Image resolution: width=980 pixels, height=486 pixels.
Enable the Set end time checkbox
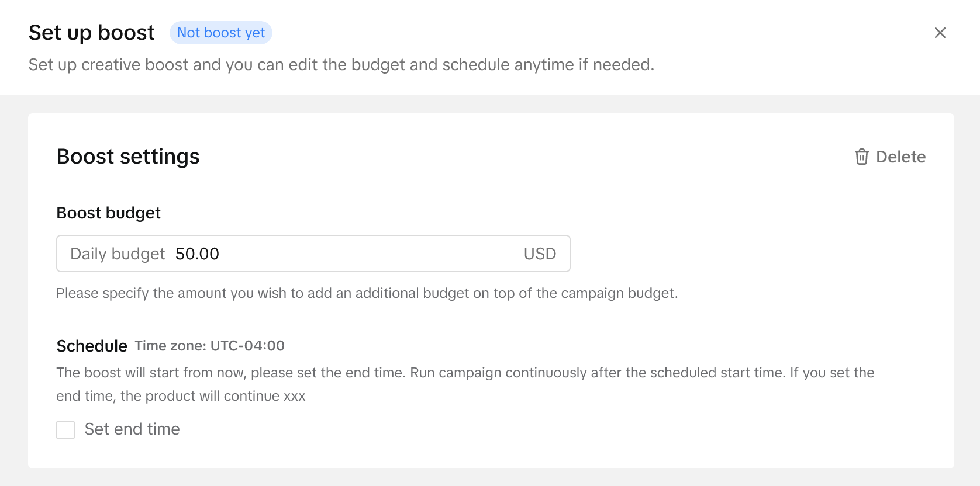(x=65, y=429)
